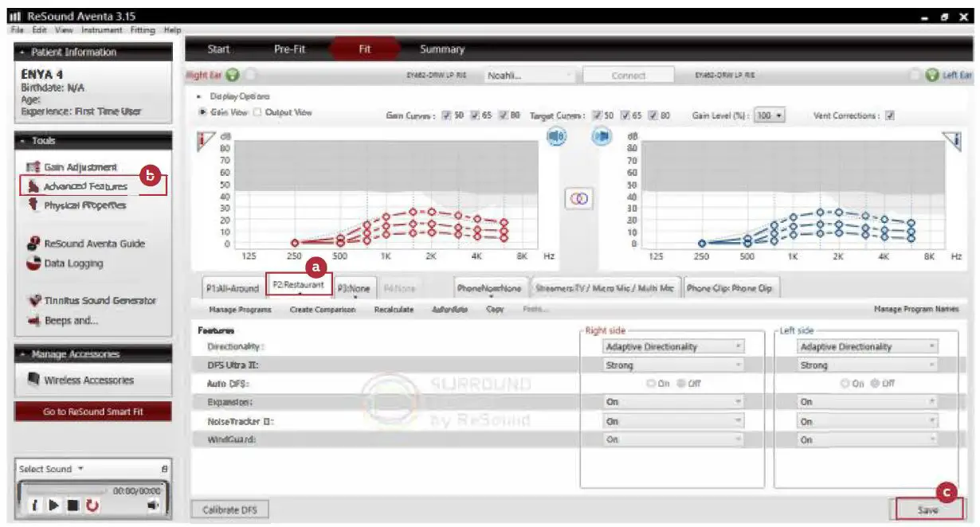Viewport: 980px width, 527px height.
Task: Click Create Comparison
Action: point(323,310)
